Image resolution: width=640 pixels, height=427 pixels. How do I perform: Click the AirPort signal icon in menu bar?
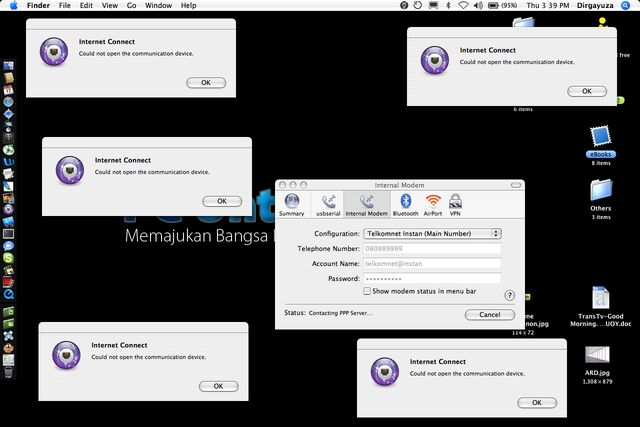tap(463, 5)
